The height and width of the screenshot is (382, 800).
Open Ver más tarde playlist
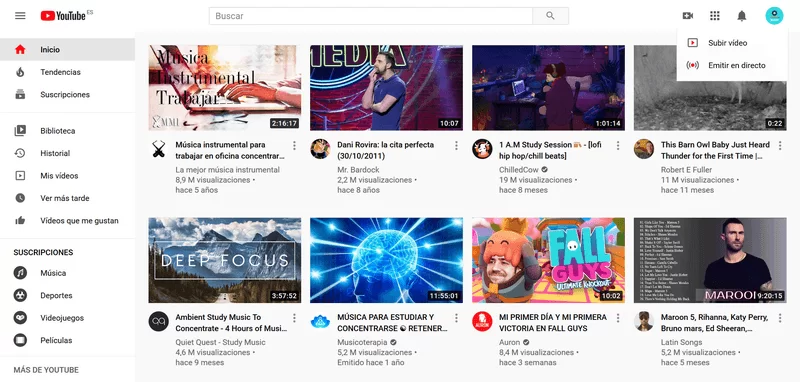tap(67, 198)
